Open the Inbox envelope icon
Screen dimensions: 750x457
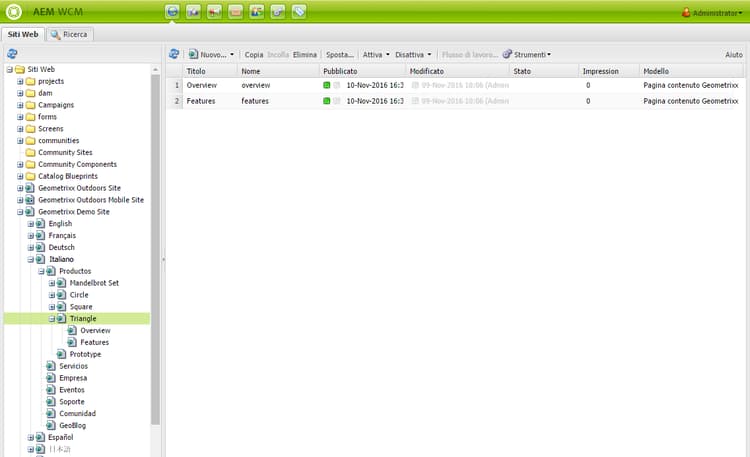pyautogui.click(x=235, y=11)
